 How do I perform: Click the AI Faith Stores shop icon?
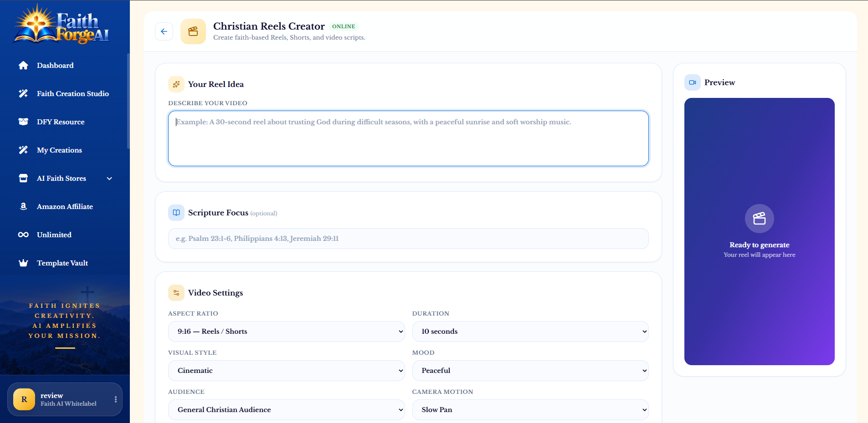pyautogui.click(x=23, y=178)
